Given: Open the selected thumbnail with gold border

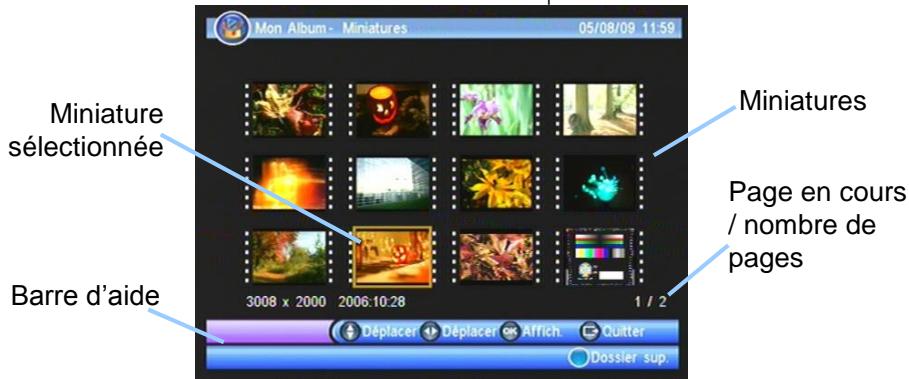Looking at the screenshot, I should pyautogui.click(x=392, y=257).
